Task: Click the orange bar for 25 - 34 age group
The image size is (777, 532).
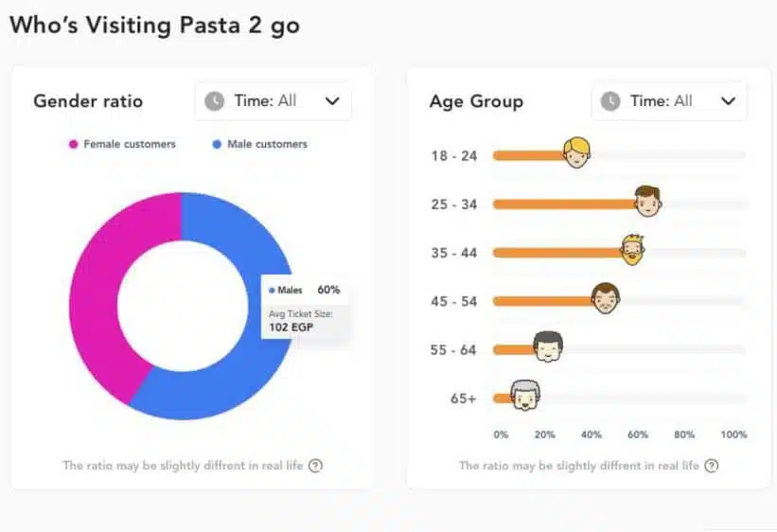Action: coord(565,204)
